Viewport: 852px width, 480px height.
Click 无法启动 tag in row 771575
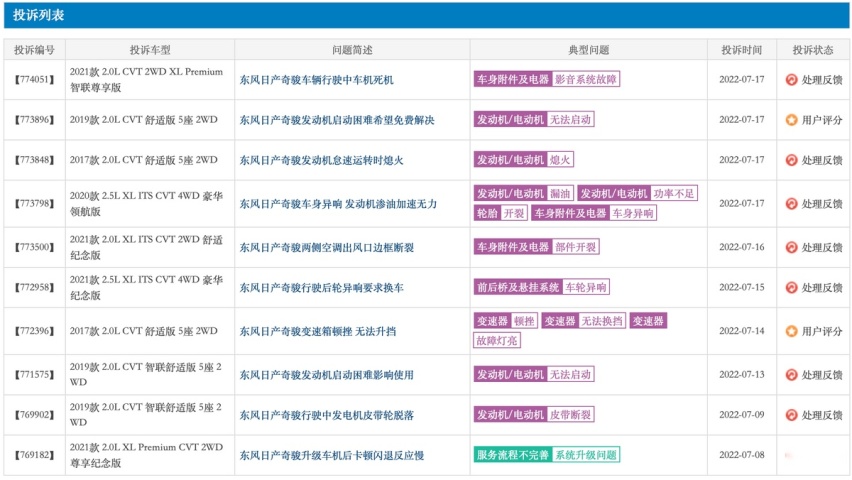click(570, 375)
